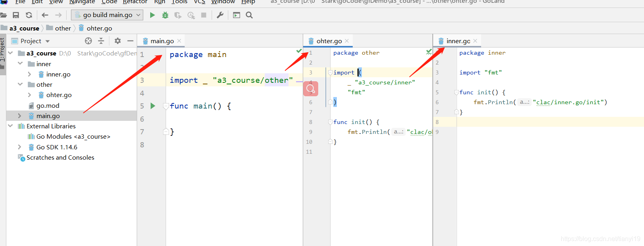Click the run gutter icon beside func main()
The image size is (644, 246).
pyautogui.click(x=153, y=106)
